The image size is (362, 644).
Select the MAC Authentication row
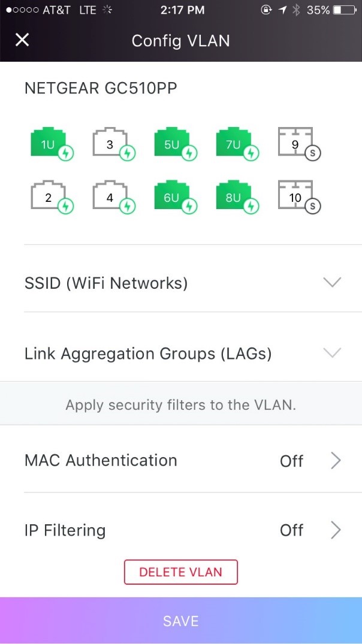(100, 461)
